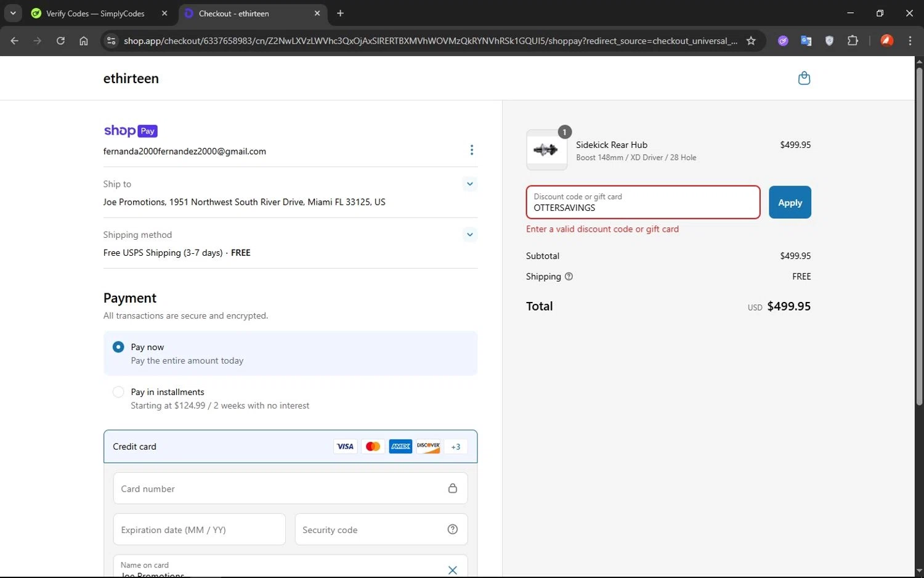
Task: Click the Subtotal label
Action: (x=543, y=256)
